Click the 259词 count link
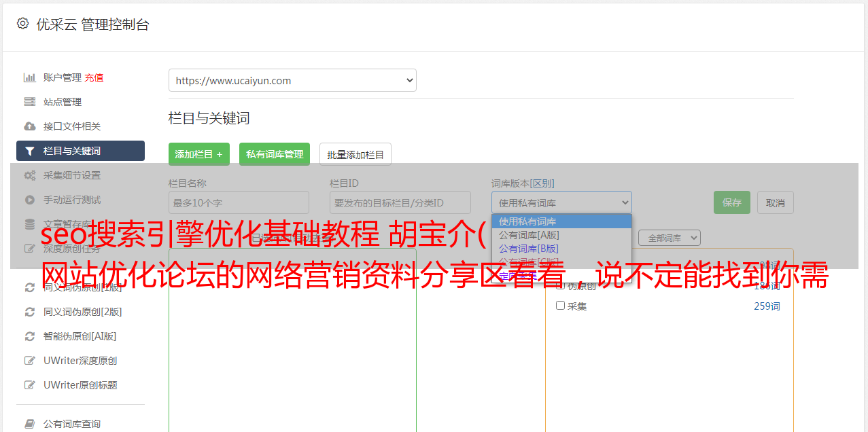Viewport: 868px width, 432px height. (767, 306)
